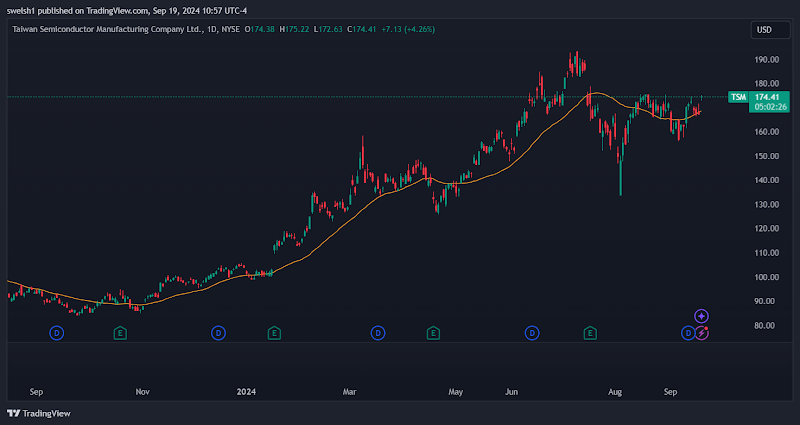Click the USD currency button
The image size is (800, 425).
click(770, 30)
